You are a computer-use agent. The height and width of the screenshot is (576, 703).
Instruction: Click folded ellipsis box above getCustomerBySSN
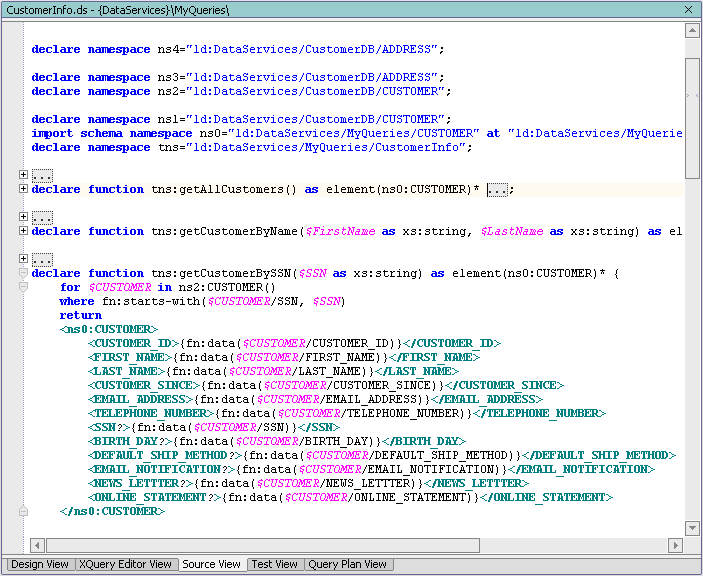tap(42, 260)
